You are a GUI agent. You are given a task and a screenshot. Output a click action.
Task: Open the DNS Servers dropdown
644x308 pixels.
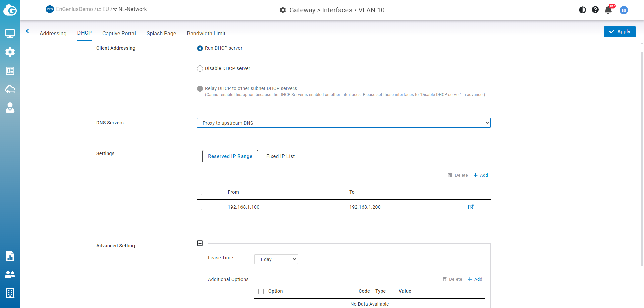pos(343,123)
